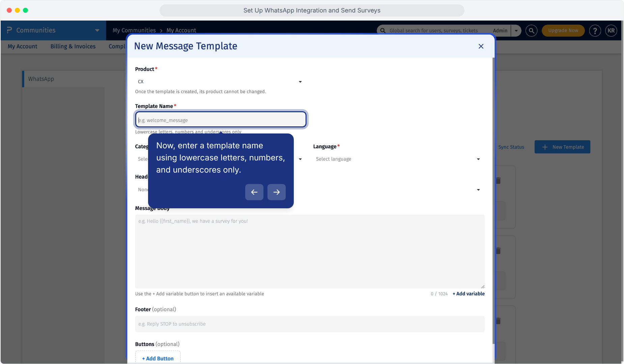This screenshot has height=364, width=624.
Task: Click the round search magnifier icon
Action: click(532, 31)
